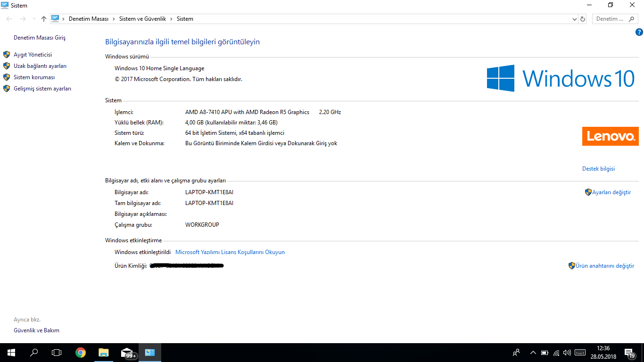Open the Action Center notifications icon
Image resolution: width=644 pixels, height=362 pixels.
pyautogui.click(x=630, y=353)
